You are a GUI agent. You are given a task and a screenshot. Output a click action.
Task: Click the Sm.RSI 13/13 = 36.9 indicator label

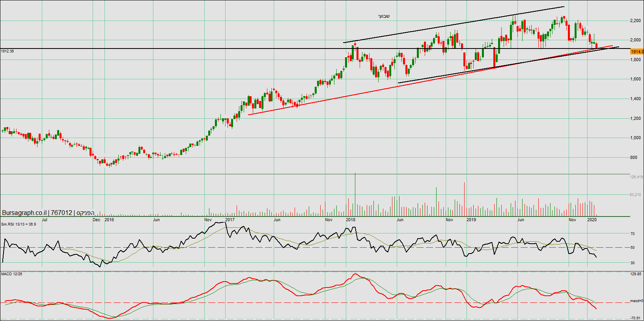click(19, 224)
